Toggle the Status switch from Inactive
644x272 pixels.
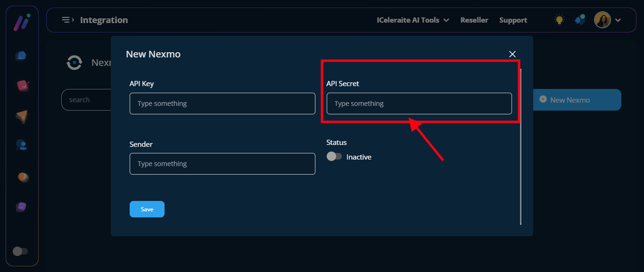click(334, 157)
